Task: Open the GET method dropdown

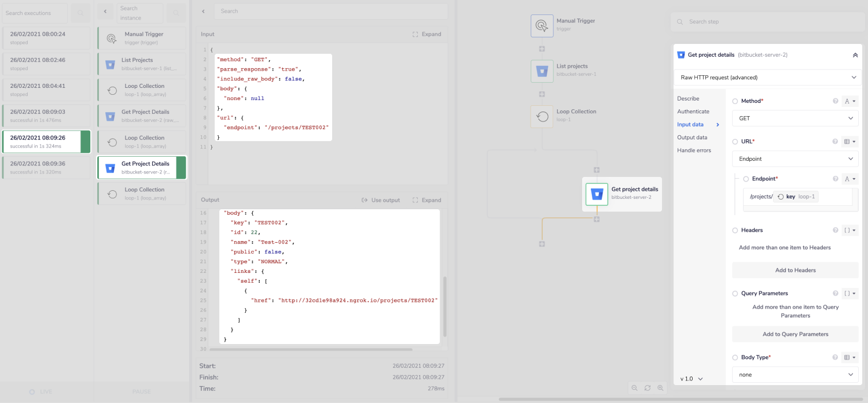Action: tap(795, 118)
